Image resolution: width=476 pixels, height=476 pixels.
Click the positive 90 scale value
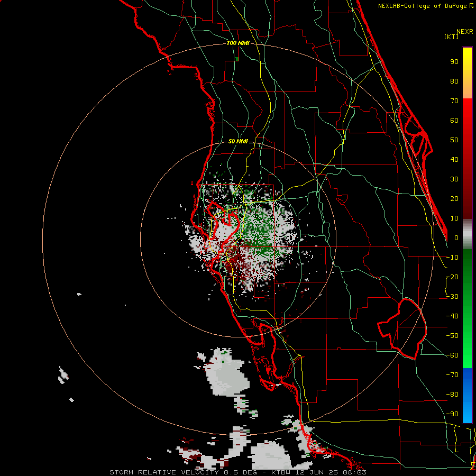(x=454, y=62)
